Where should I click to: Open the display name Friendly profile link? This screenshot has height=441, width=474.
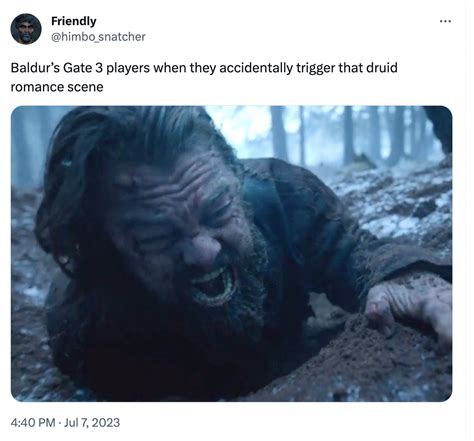tap(74, 21)
